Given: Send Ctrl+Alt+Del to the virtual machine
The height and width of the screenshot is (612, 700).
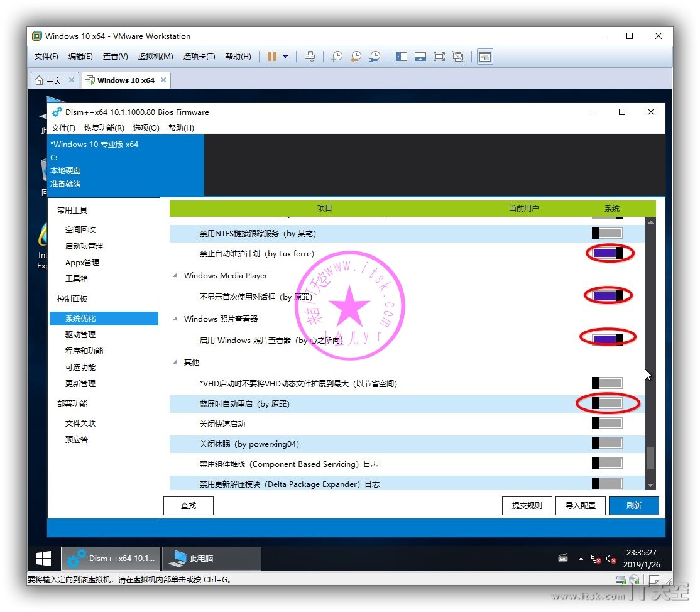Looking at the screenshot, I should pos(310,57).
